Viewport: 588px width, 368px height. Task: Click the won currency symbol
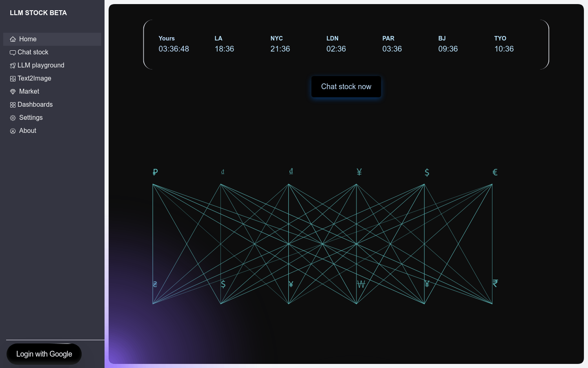pos(361,284)
